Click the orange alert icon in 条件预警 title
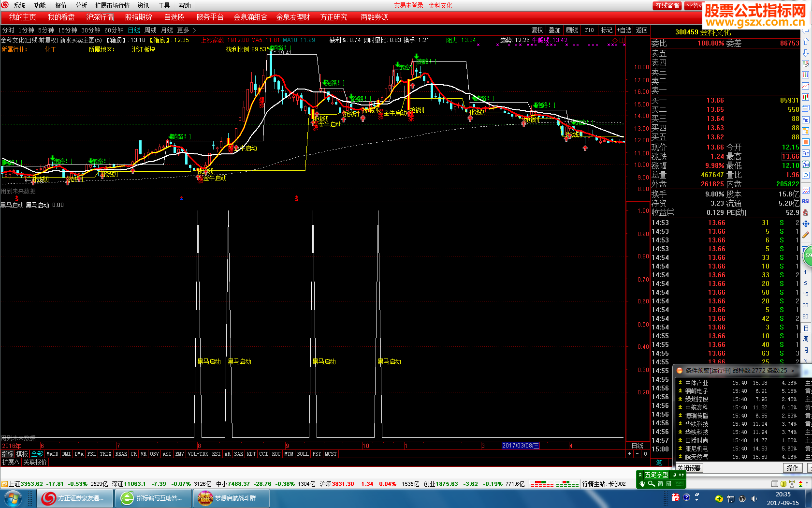The image size is (812, 508). [680, 371]
